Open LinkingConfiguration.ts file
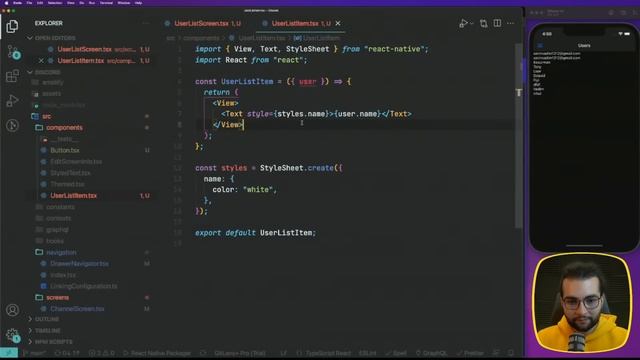640x360 pixels. click(84, 287)
